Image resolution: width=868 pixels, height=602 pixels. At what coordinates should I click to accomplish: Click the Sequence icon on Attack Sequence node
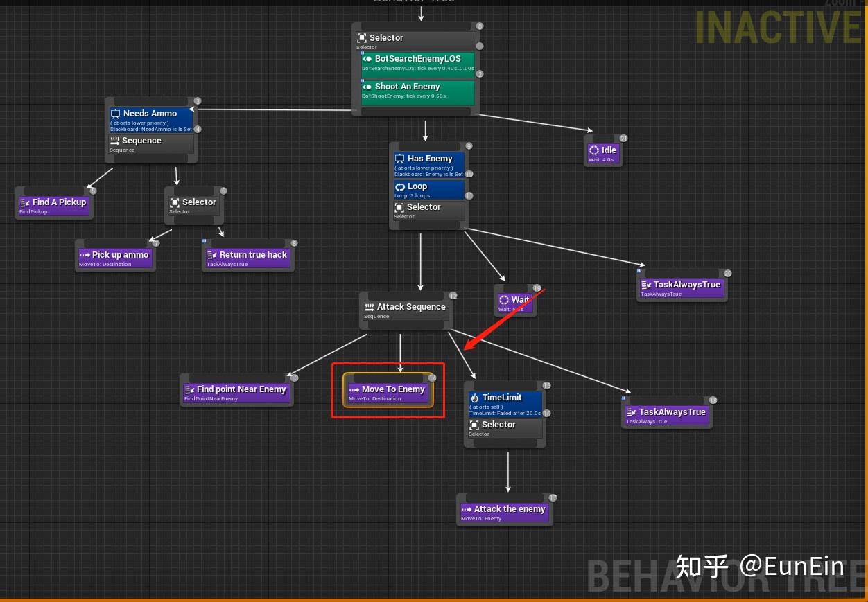(369, 306)
